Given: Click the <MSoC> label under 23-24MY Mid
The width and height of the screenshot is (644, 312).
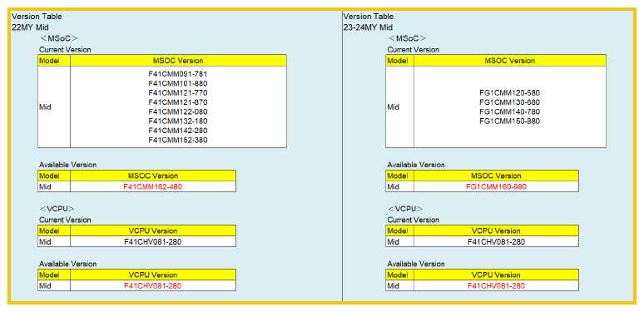Looking at the screenshot, I should point(407,38).
